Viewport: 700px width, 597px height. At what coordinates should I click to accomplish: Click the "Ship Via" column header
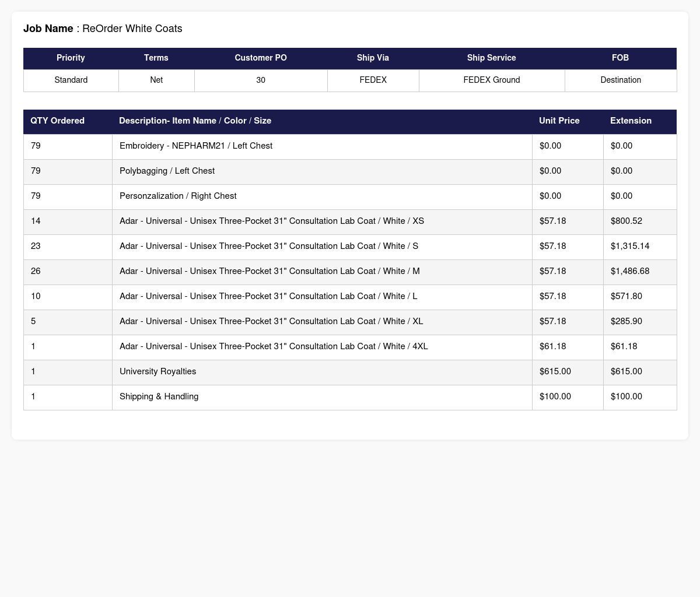(373, 58)
